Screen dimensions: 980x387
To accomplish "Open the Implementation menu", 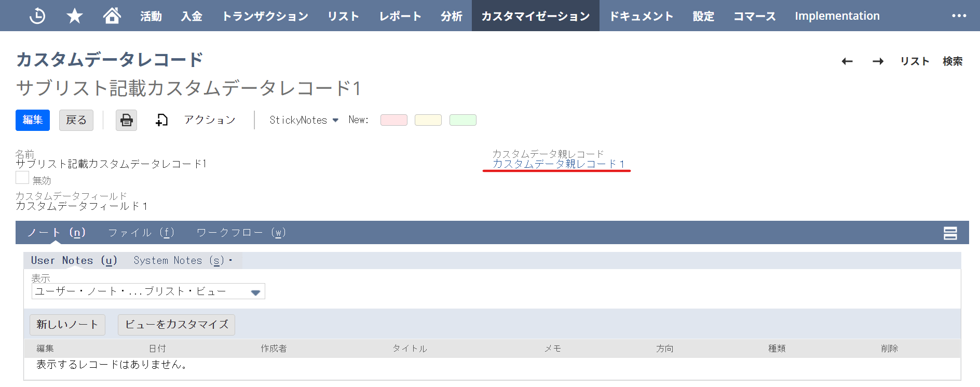I will pos(837,16).
